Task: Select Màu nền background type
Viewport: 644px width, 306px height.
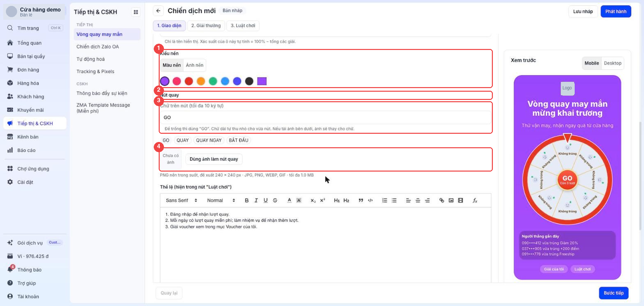Action: [172, 65]
